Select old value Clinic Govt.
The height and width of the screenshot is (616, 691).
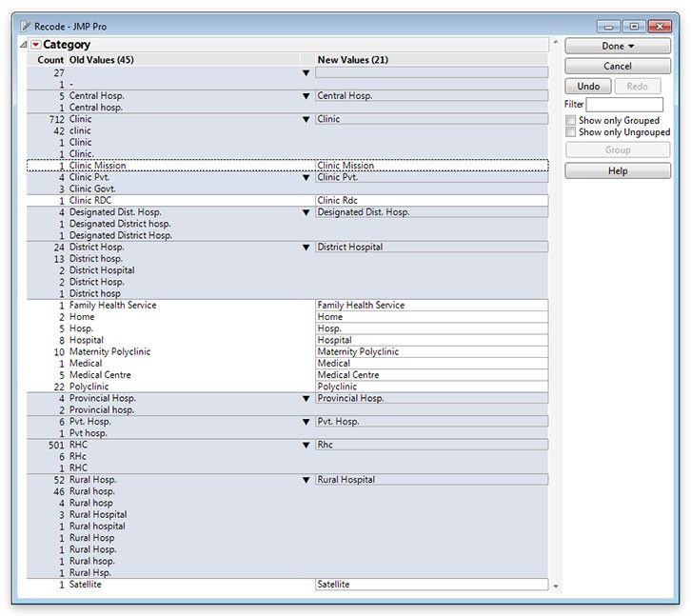92,189
